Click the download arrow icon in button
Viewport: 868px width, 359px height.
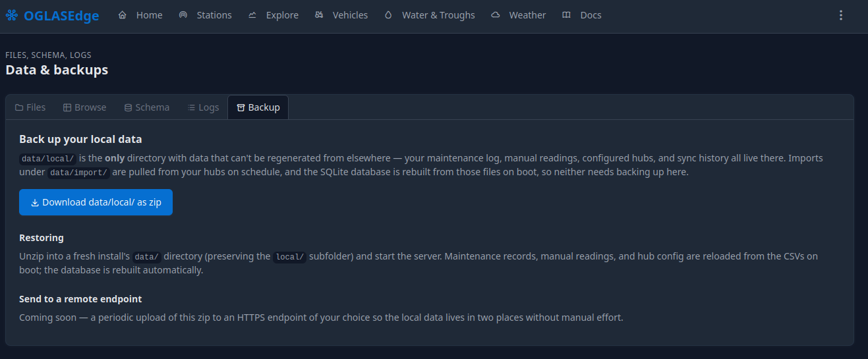click(35, 203)
